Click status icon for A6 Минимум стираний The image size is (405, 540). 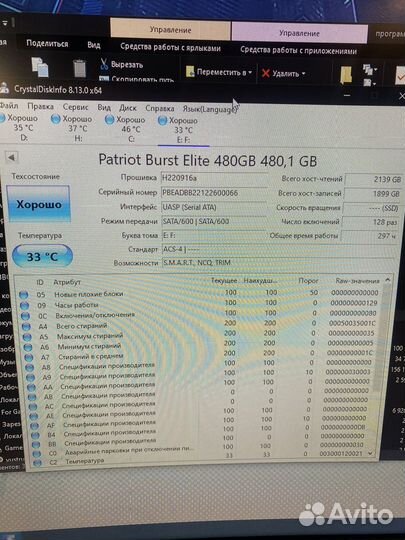click(x=28, y=347)
